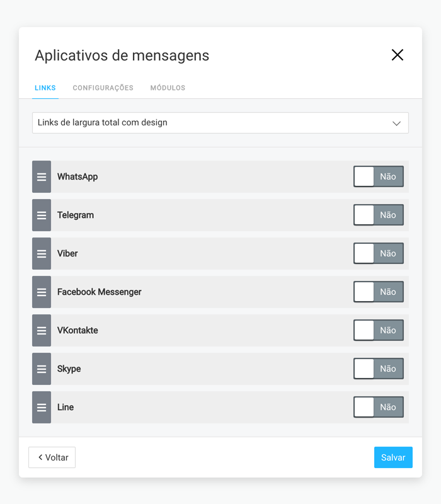Click the VKontakte row drag handle icon
This screenshot has height=504, width=441.
tap(42, 330)
